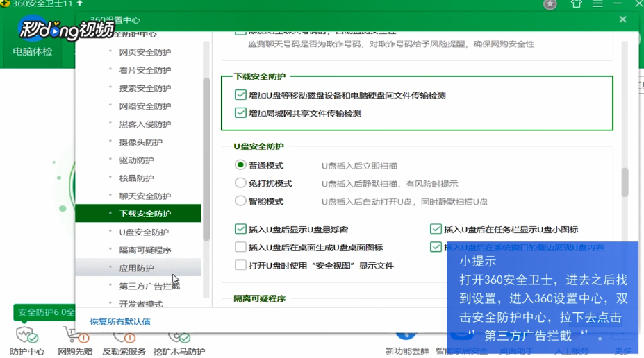
Task: Enable 打开U盘时使用安全视图 checkbox
Action: 240,265
